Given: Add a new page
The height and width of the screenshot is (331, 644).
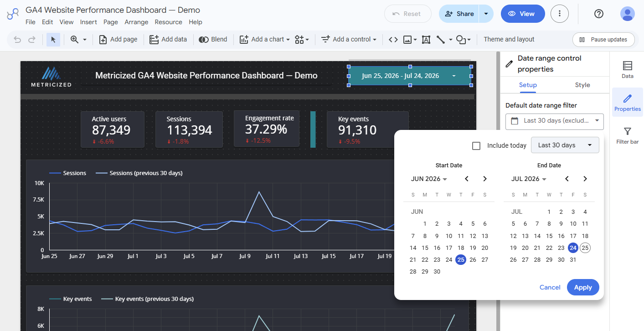Looking at the screenshot, I should (118, 40).
